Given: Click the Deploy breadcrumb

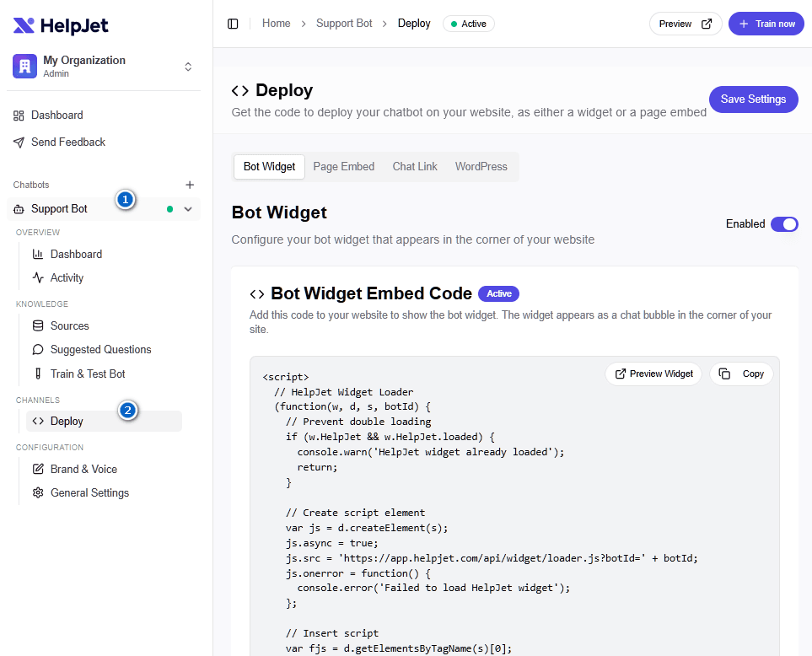Looking at the screenshot, I should 414,24.
